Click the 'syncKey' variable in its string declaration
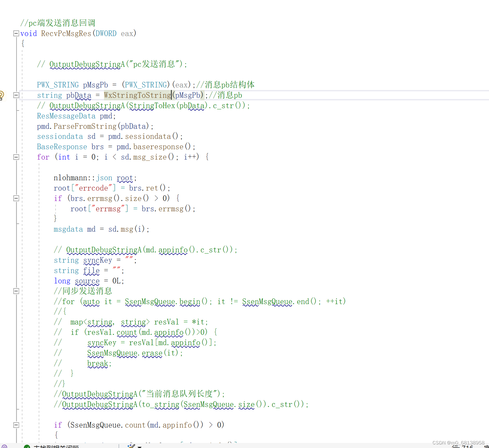 pos(98,260)
